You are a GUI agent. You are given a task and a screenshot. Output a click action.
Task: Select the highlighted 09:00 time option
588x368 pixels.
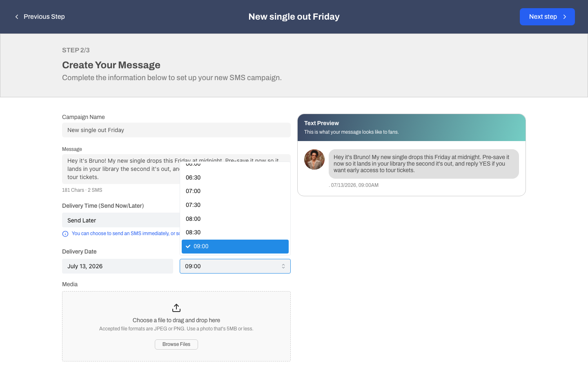tap(235, 247)
